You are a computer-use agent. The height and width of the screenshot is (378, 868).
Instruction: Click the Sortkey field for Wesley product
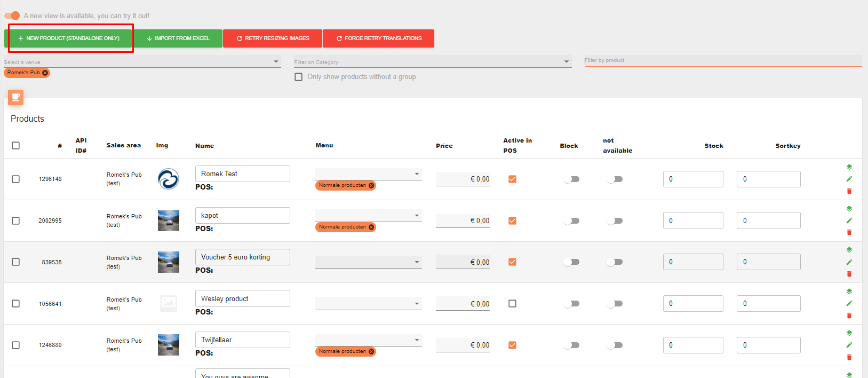pyautogui.click(x=769, y=303)
